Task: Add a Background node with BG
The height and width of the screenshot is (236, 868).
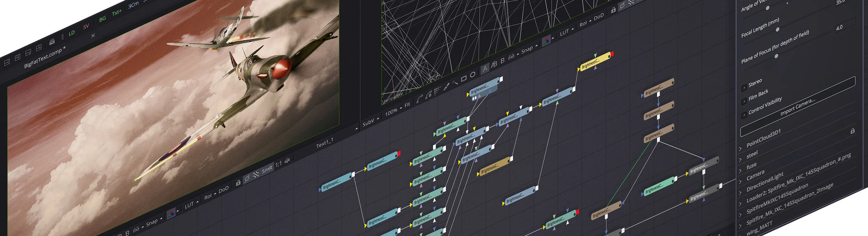Action: pos(102,19)
